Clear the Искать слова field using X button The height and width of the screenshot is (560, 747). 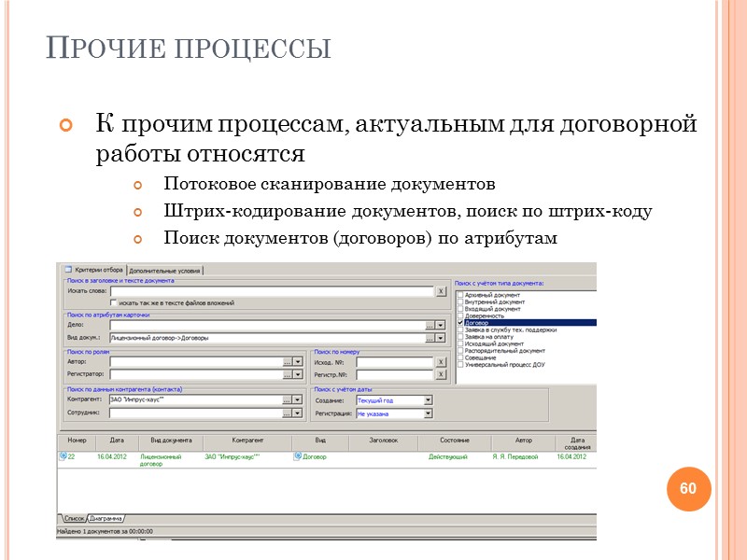coord(441,289)
